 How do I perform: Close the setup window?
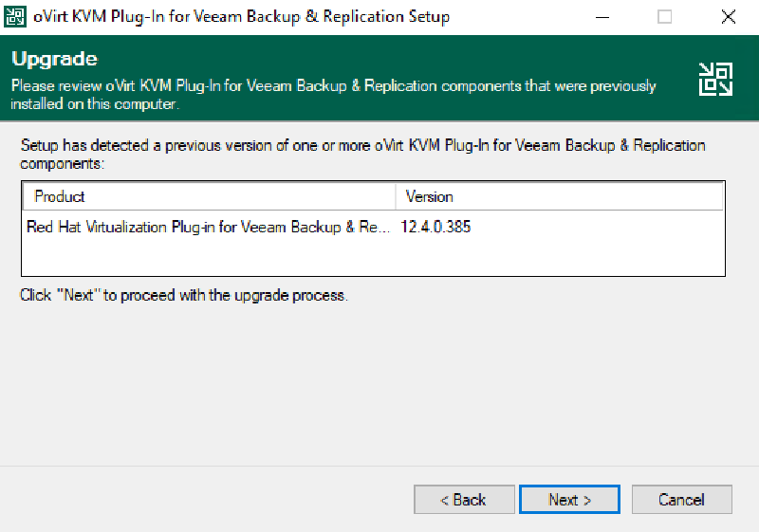(728, 17)
